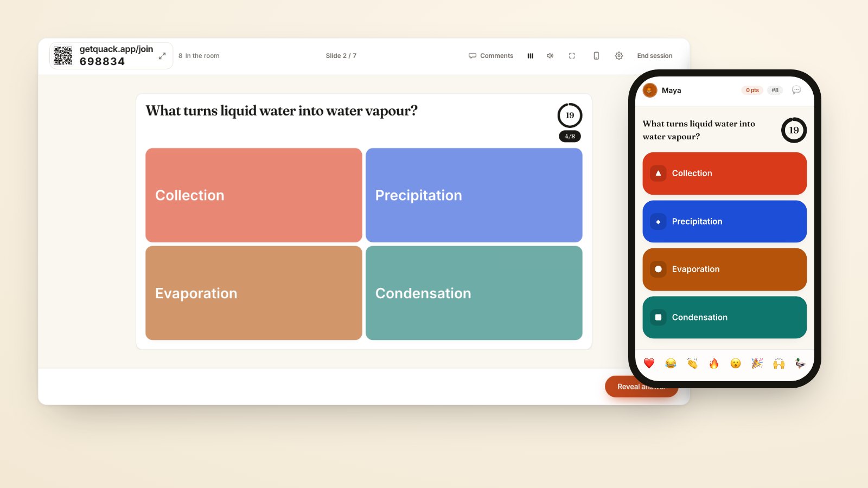Click End session
The image size is (868, 488).
(x=654, y=56)
